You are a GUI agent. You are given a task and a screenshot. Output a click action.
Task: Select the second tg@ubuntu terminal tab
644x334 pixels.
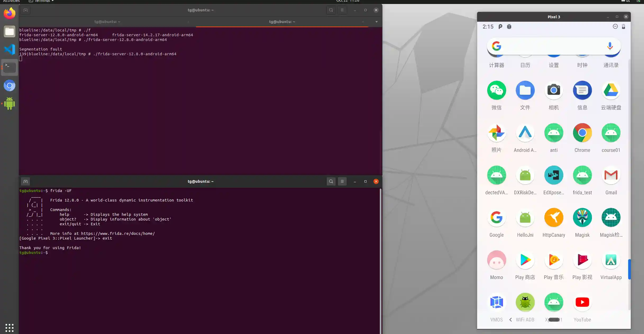[x=282, y=22]
